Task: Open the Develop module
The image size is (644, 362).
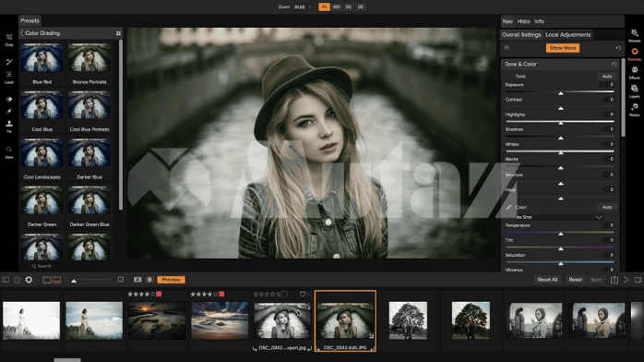Action: (x=634, y=54)
